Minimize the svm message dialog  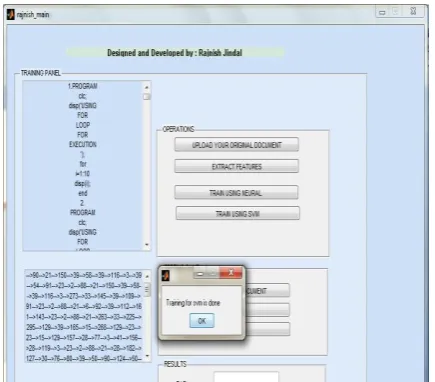(200, 274)
